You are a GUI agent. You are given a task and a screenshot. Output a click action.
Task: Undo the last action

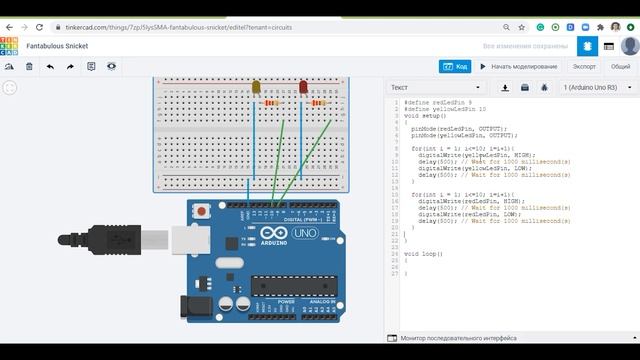[50, 67]
